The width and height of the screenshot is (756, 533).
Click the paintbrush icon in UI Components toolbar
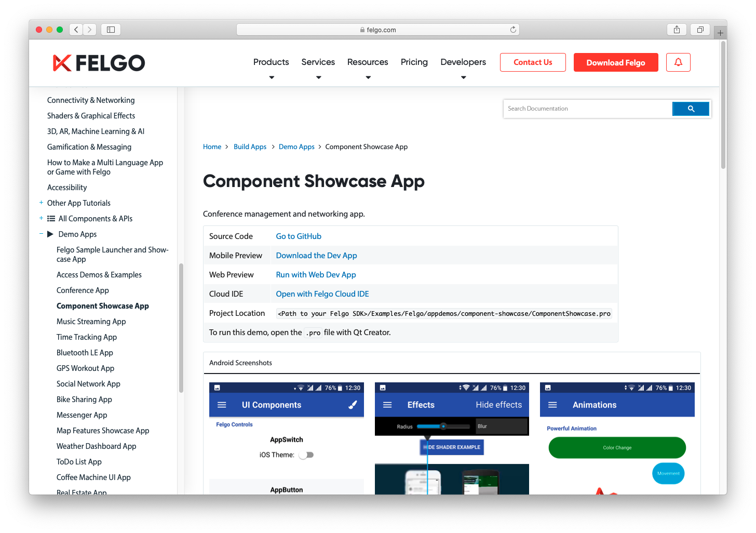pos(353,405)
